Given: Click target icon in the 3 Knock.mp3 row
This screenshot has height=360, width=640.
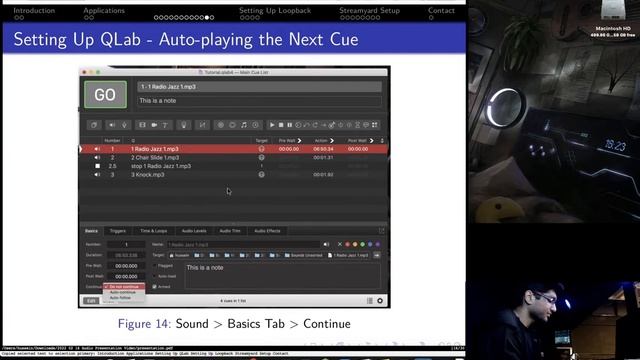Looking at the screenshot, I should [x=262, y=174].
